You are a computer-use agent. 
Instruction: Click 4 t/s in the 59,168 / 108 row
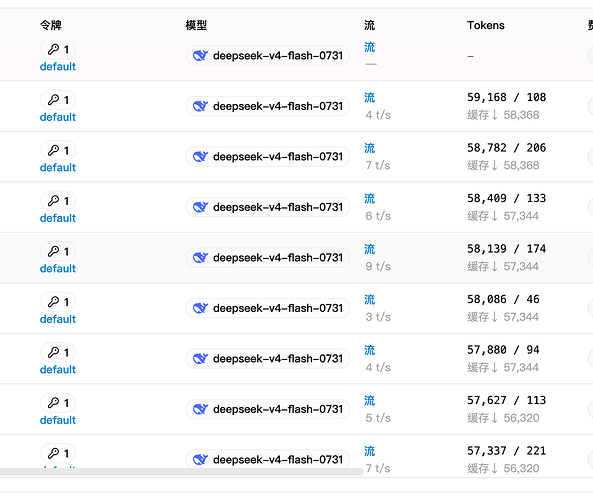tap(378, 115)
